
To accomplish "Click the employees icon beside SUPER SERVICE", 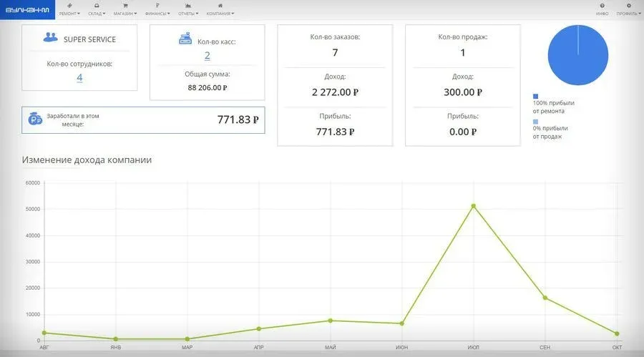I will (50, 38).
